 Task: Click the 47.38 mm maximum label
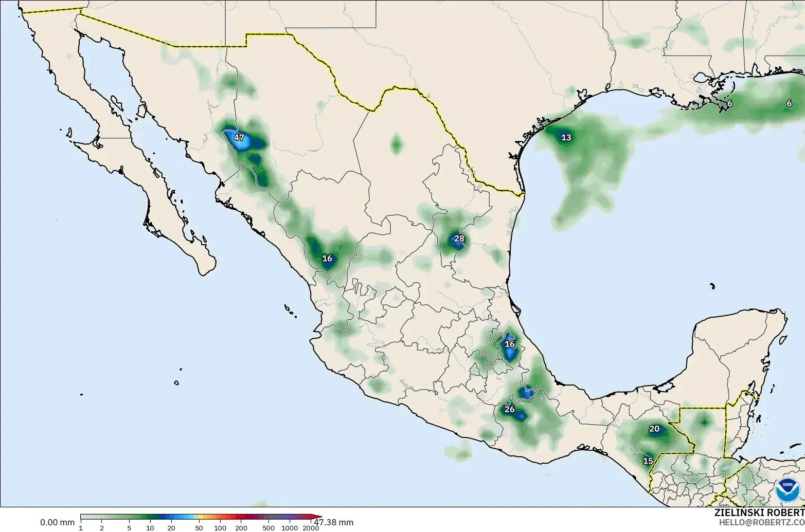pyautogui.click(x=334, y=523)
